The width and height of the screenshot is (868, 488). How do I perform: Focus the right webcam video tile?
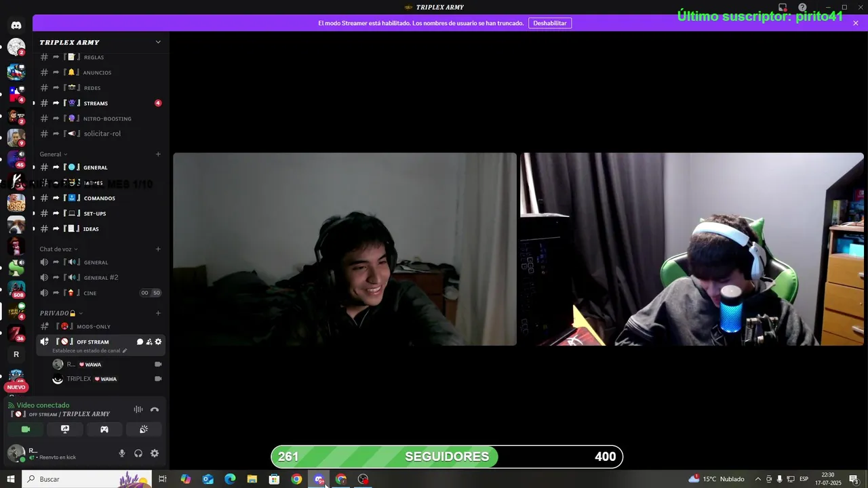[x=692, y=249]
